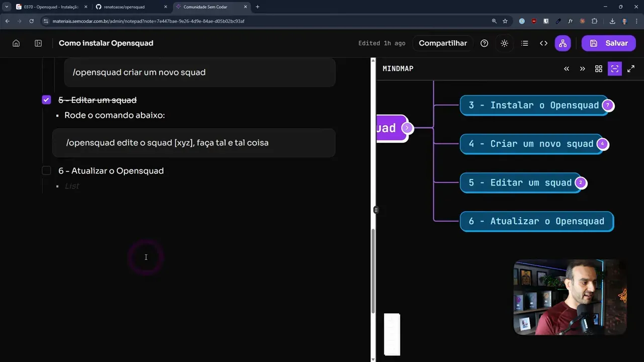Image resolution: width=644 pixels, height=362 pixels.
Task: Check the '6 - Atualizar o Opensquad' checkbox
Action: [x=46, y=171]
